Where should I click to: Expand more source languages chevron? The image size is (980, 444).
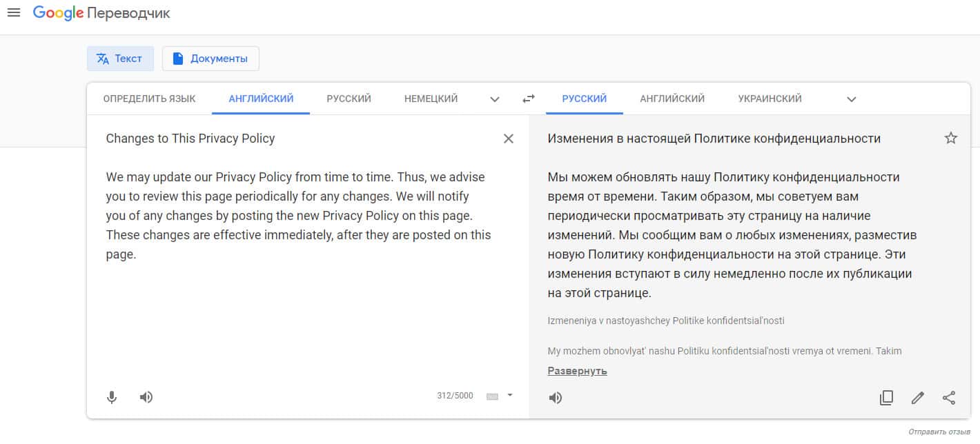[495, 99]
